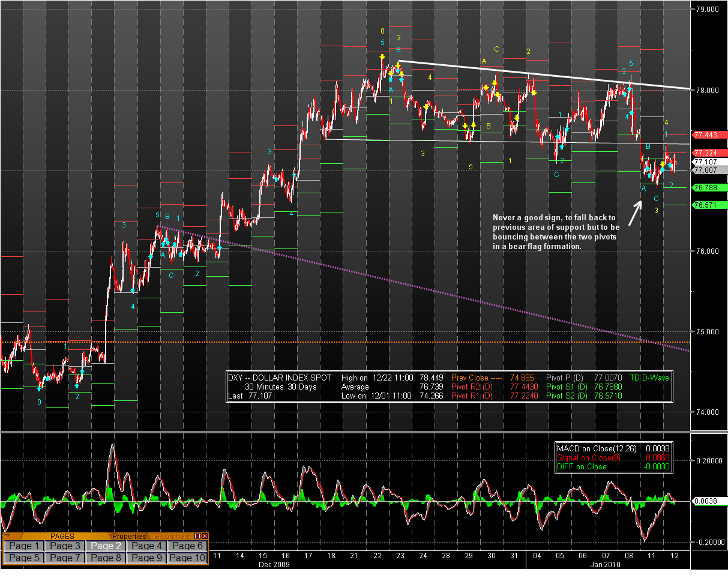
Task: Select the white arrow annotation on chart
Action: pyautogui.click(x=634, y=214)
